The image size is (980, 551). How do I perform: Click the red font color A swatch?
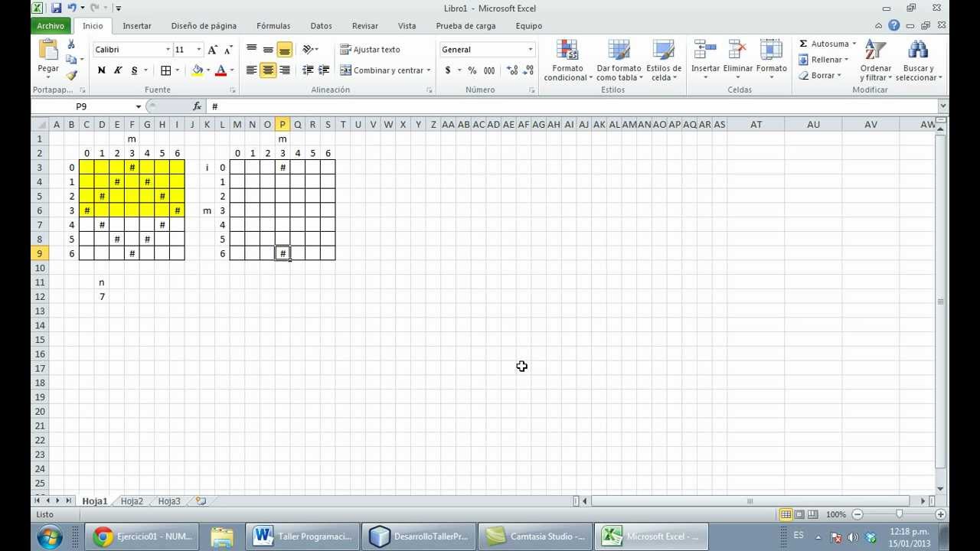[x=220, y=70]
